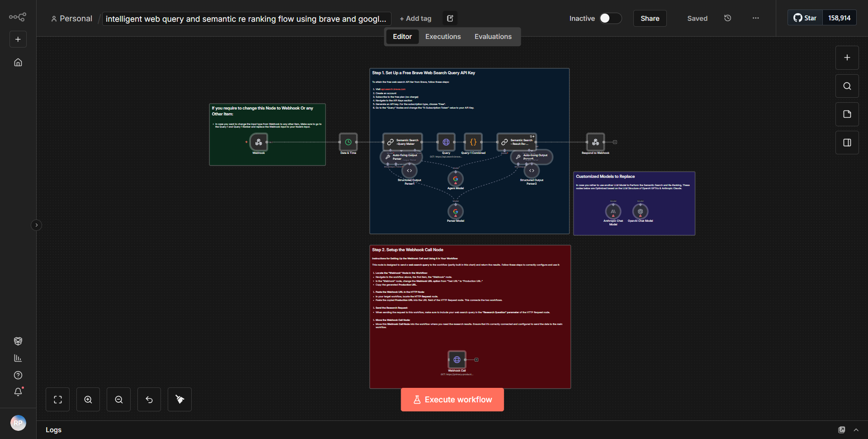Open the Anthropic Chat Model node
868x439 pixels.
(613, 211)
